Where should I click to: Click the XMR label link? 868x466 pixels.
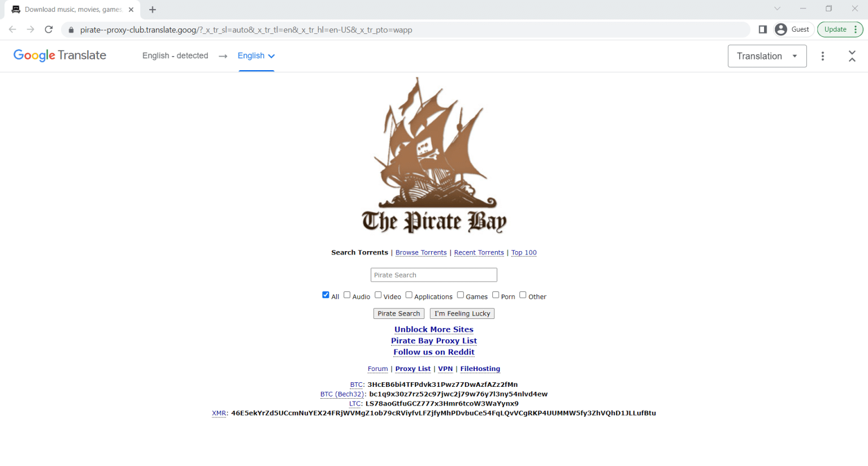[x=219, y=413]
